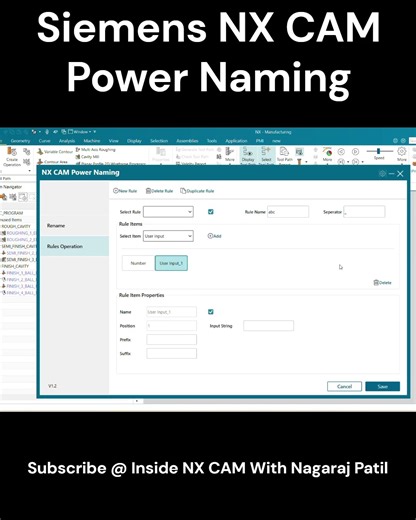Click the Cancel button
The width and height of the screenshot is (416, 520).
click(344, 386)
